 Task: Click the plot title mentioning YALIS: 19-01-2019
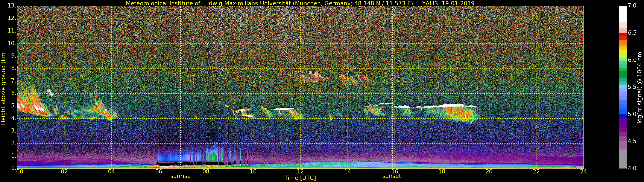[300, 3]
